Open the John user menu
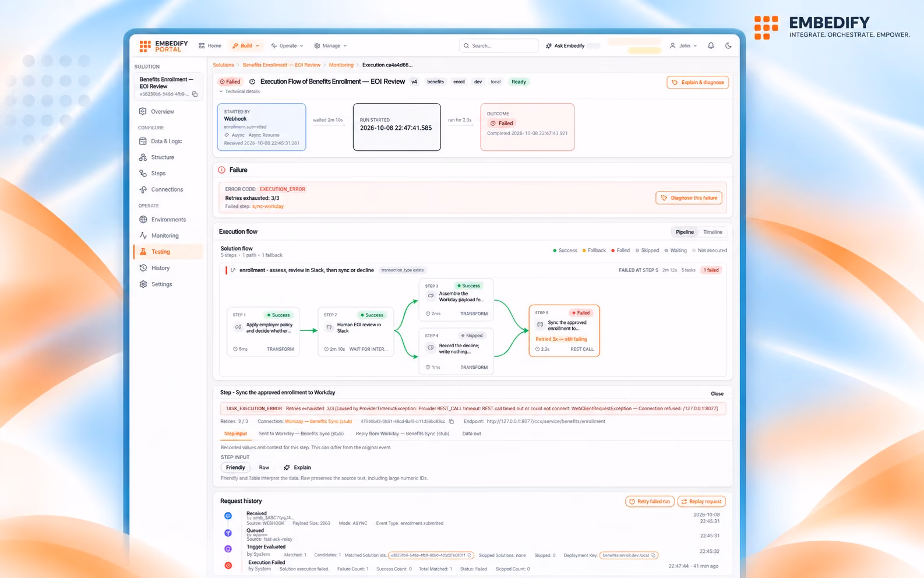Screen dimensions: 924x578 click(x=683, y=45)
